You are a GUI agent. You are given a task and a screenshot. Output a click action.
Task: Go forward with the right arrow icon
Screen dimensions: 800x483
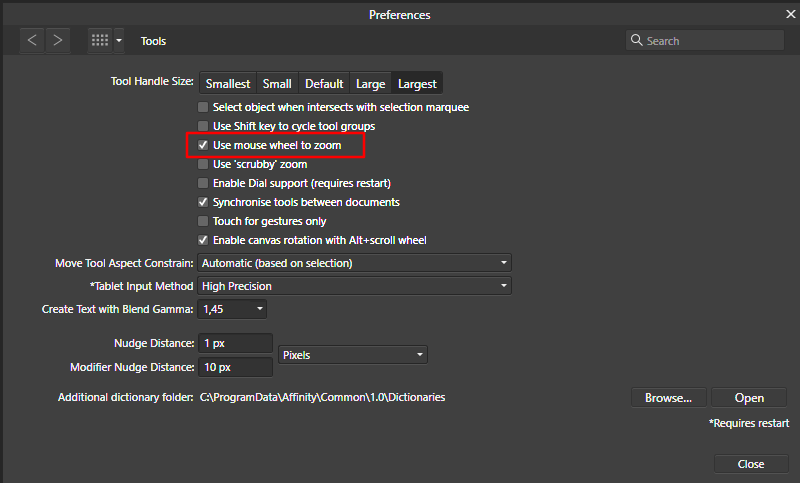coord(58,40)
